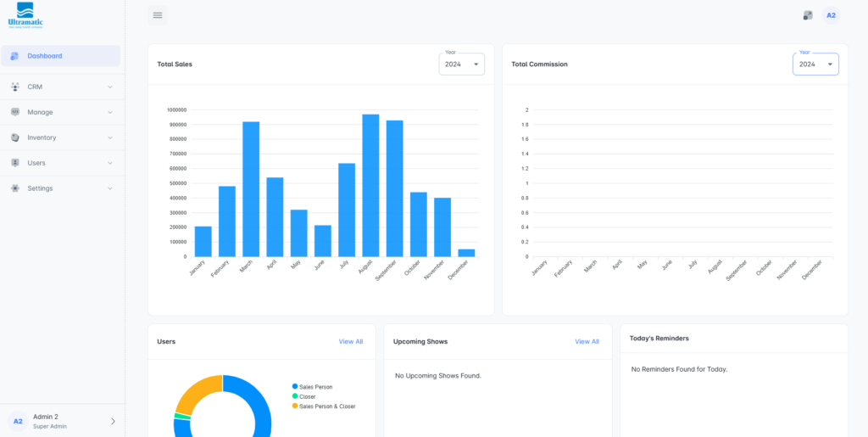Open the Inventory menu

[x=62, y=137]
